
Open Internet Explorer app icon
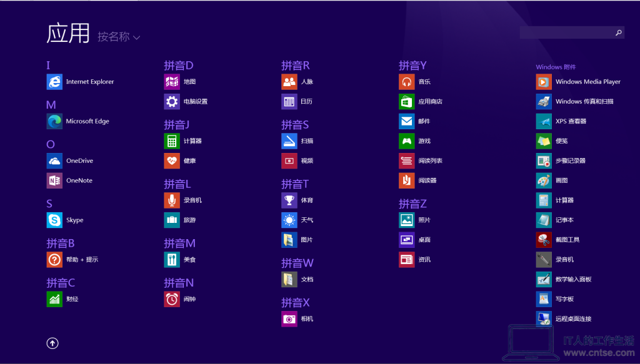pyautogui.click(x=54, y=82)
